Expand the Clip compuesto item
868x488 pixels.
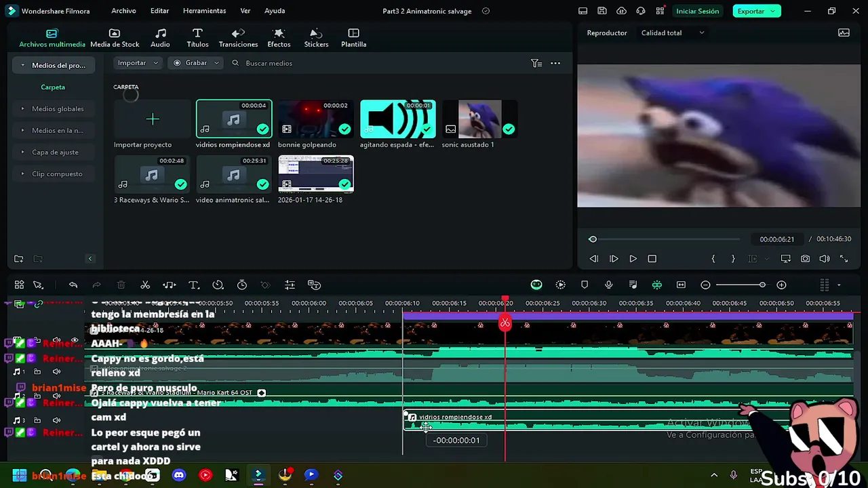[22, 174]
